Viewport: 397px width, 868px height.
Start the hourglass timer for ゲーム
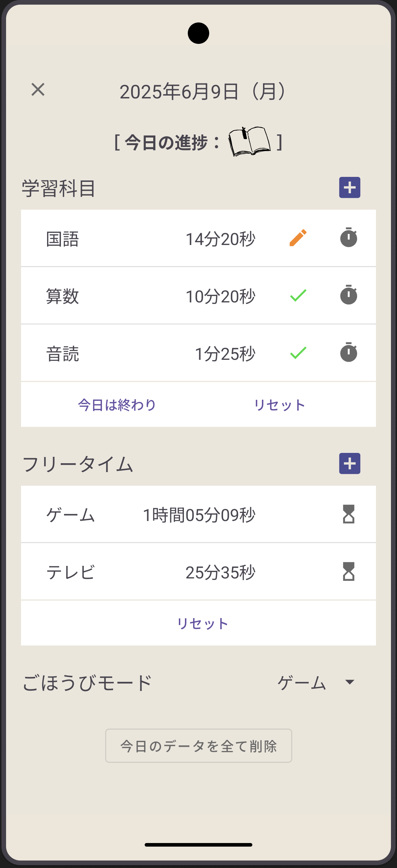point(349,514)
